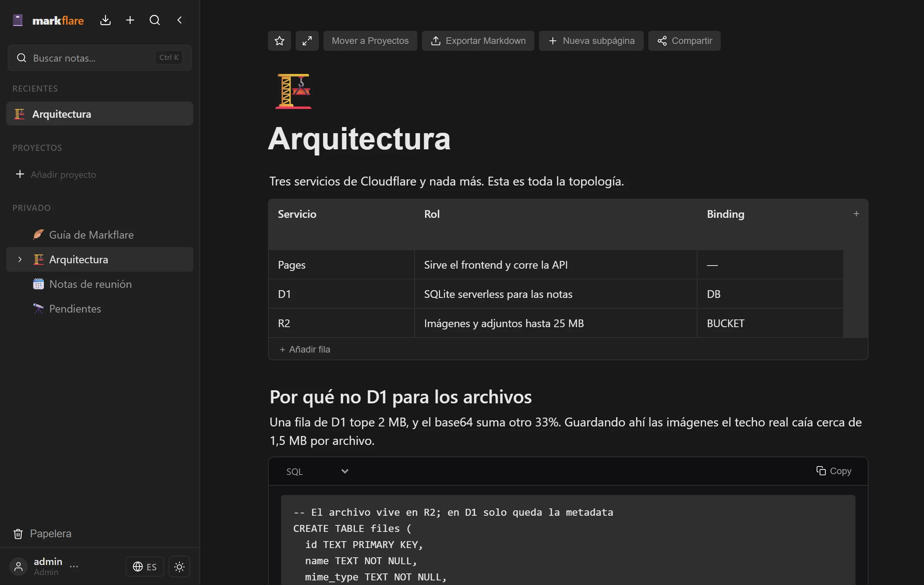Image resolution: width=924 pixels, height=585 pixels.
Task: Mark page as favorite with star icon
Action: point(280,41)
